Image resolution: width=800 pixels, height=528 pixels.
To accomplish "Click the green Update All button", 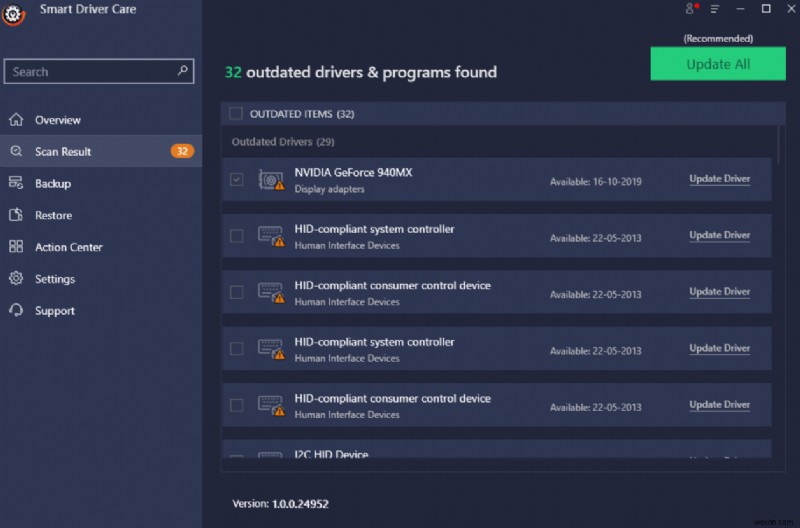I will click(718, 64).
